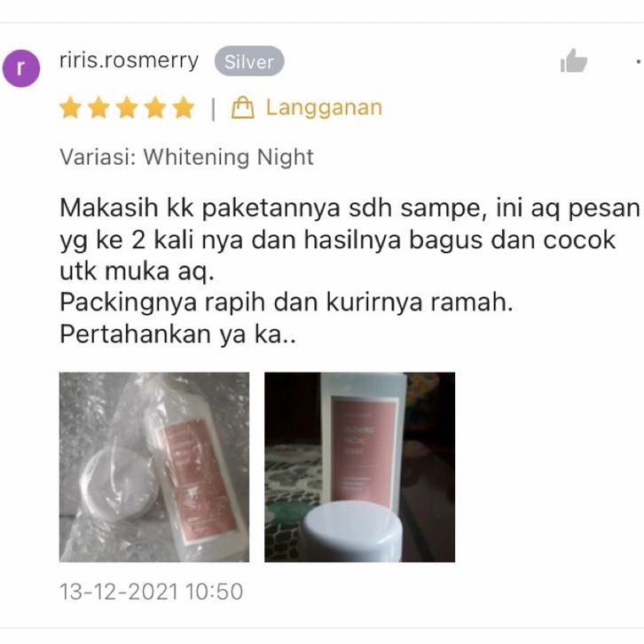Viewport: 644px width, 644px height.
Task: Click the 'Packingnya rapih dan kurirnya ramah' line
Action: (x=287, y=302)
